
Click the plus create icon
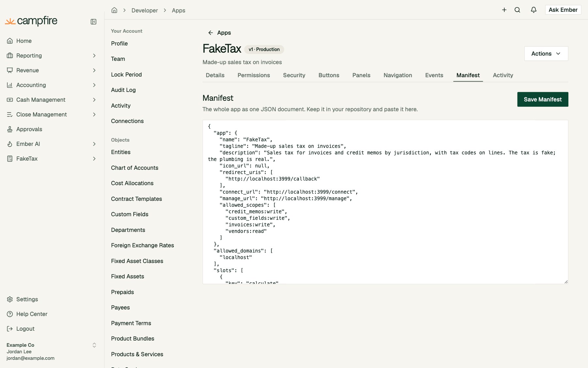[504, 10]
